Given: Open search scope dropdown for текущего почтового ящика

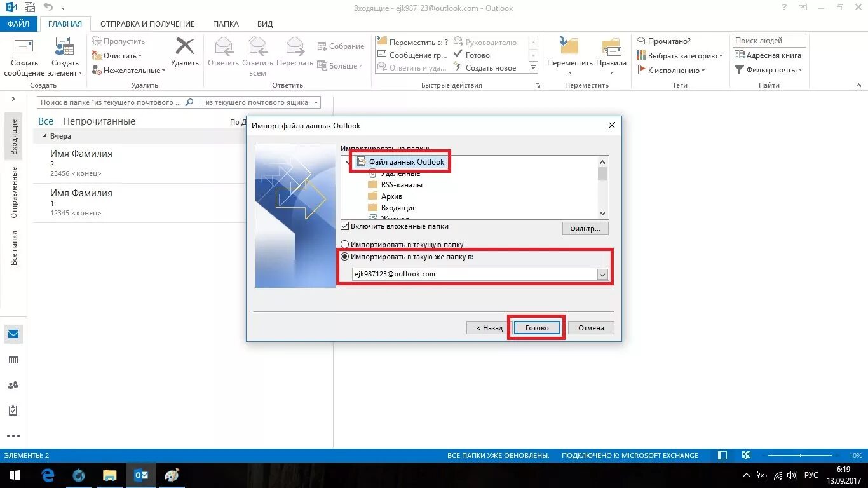Looking at the screenshot, I should coord(316,102).
